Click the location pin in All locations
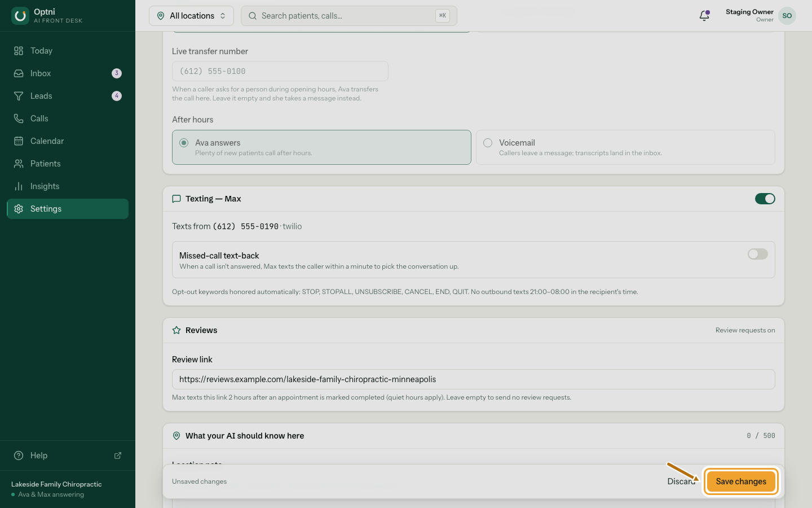The height and width of the screenshot is (508, 812). 161,16
